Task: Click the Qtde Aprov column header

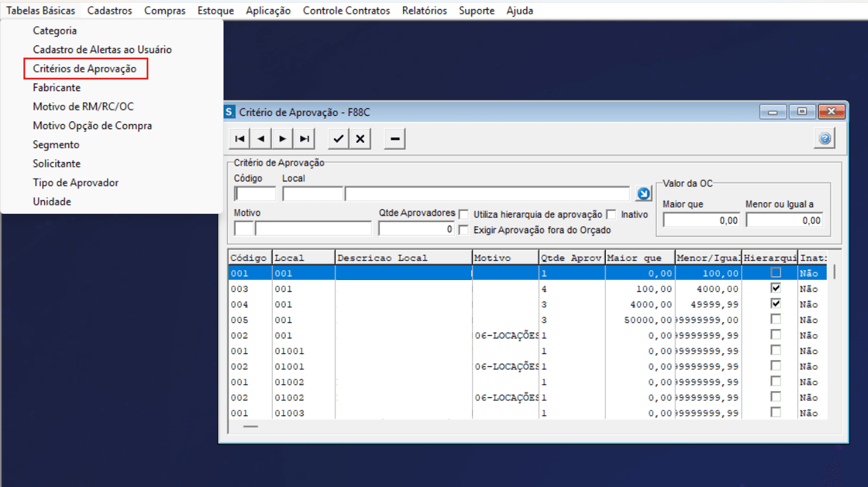Action: pos(571,257)
